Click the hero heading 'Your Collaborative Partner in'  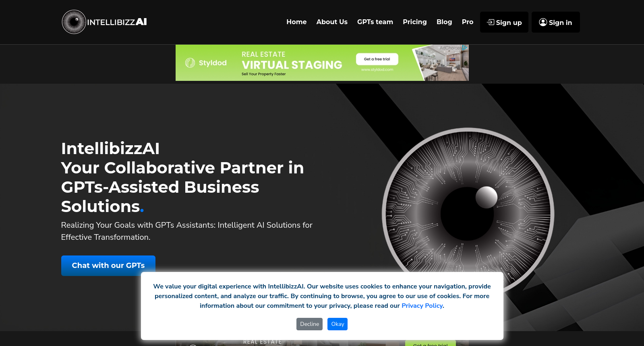pos(182,168)
